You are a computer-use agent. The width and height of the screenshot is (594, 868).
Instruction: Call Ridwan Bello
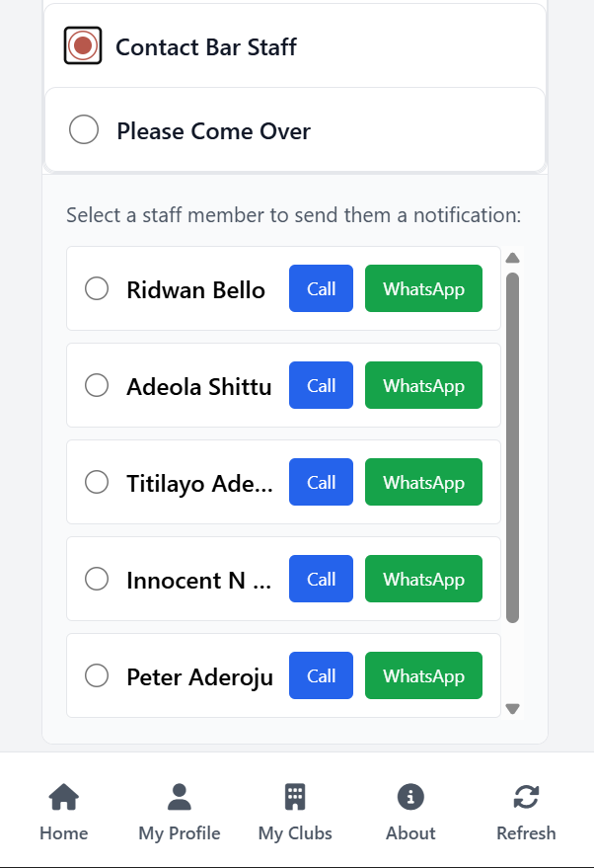pyautogui.click(x=321, y=288)
